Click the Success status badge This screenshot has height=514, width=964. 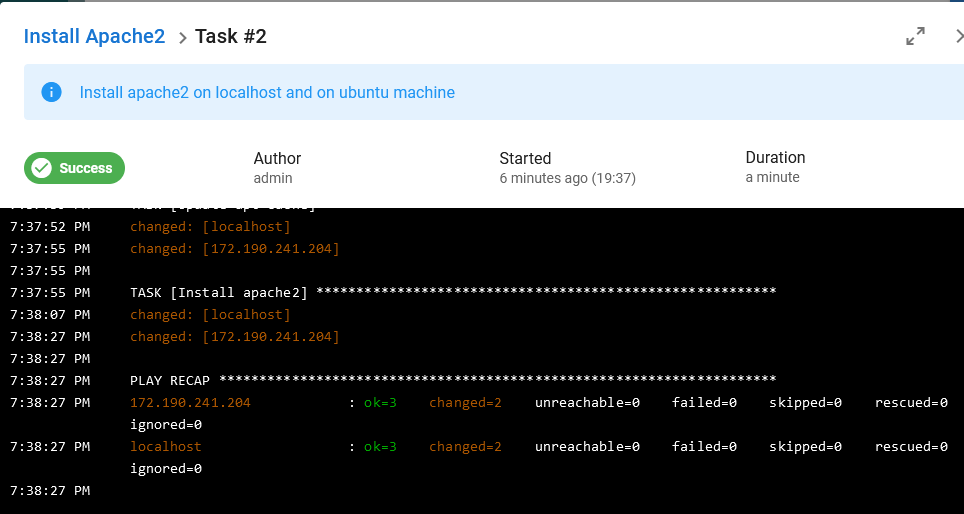[74, 168]
